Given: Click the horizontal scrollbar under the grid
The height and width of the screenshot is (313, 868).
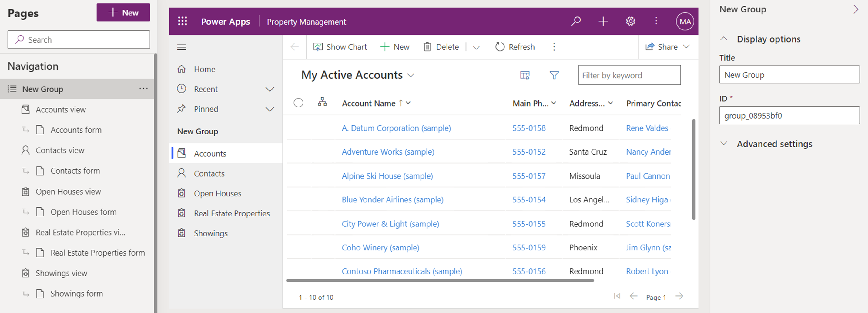Looking at the screenshot, I should (x=439, y=280).
